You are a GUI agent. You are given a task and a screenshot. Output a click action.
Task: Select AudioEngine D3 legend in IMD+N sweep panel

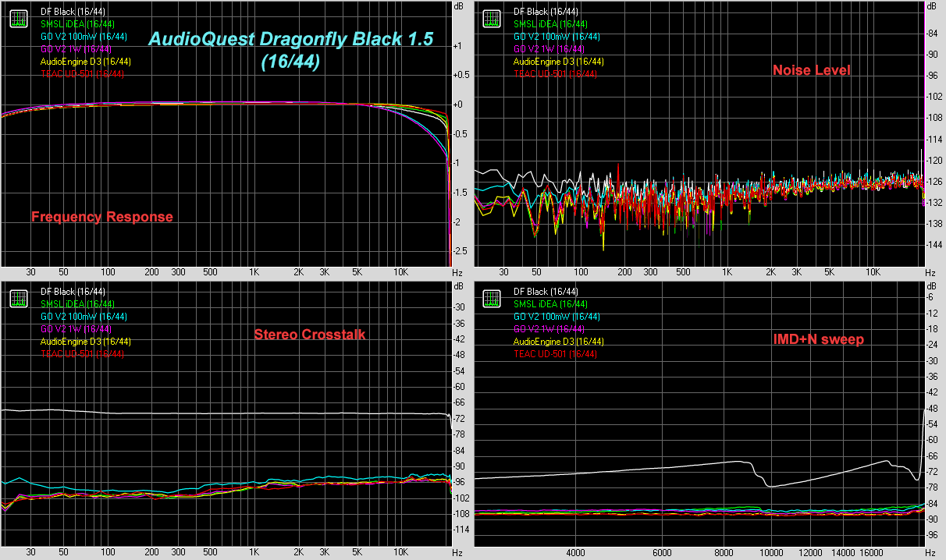[x=558, y=342]
